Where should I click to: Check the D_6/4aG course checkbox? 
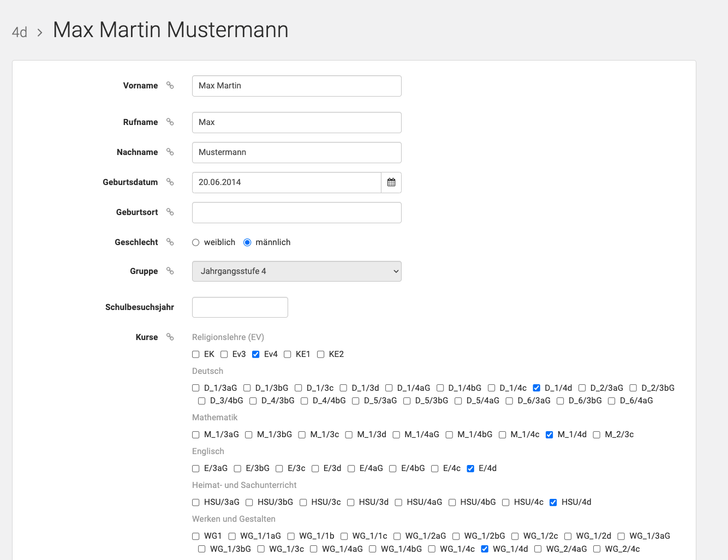pos(611,401)
